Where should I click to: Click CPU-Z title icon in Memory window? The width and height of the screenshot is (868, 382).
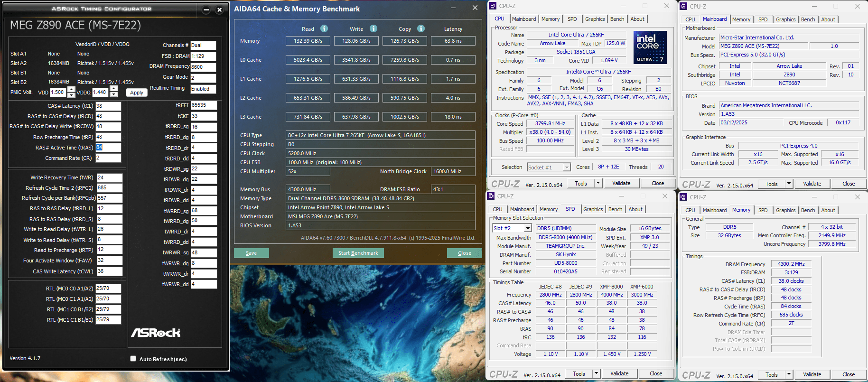point(683,197)
